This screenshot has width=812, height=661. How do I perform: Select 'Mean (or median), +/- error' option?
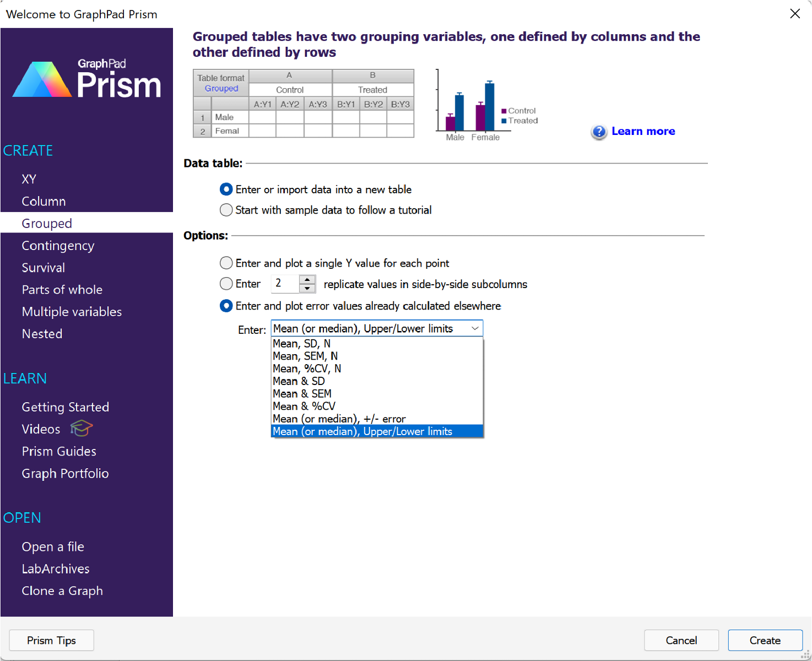coord(339,419)
